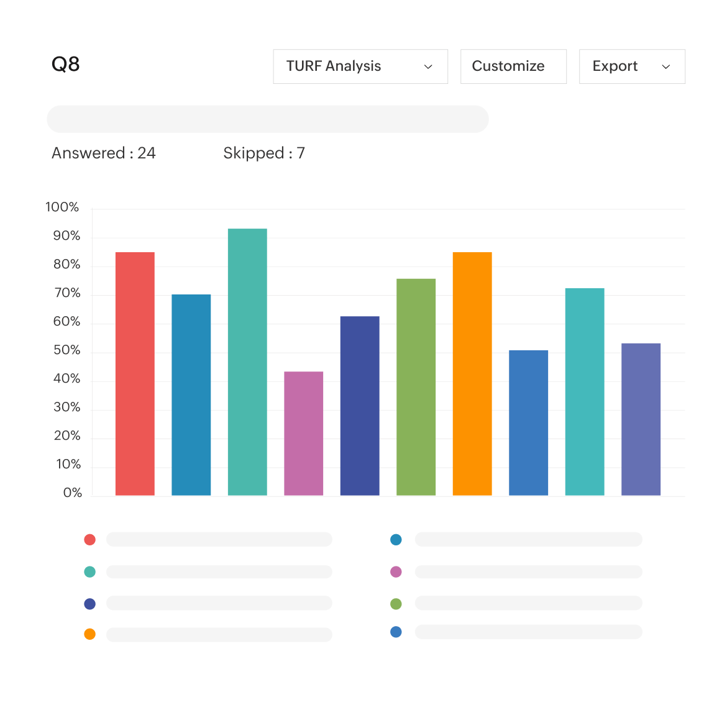Click the red legend color dot
The image size is (727, 728).
point(89,539)
